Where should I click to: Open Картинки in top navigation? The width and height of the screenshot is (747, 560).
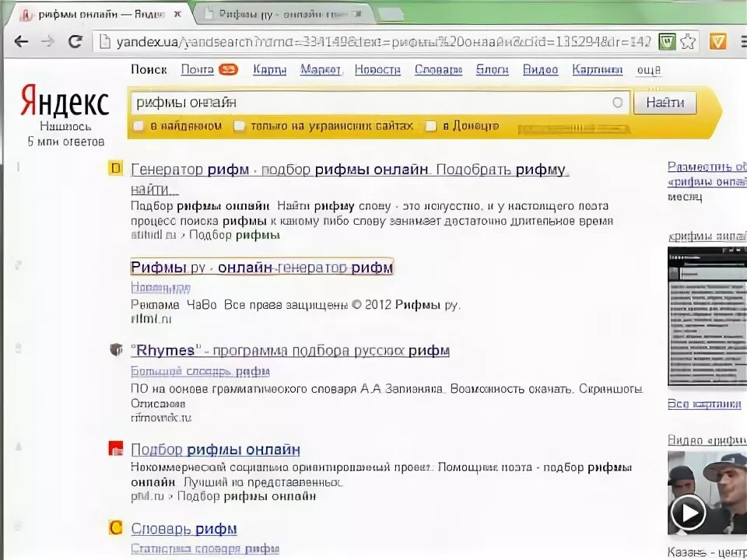pyautogui.click(x=598, y=69)
